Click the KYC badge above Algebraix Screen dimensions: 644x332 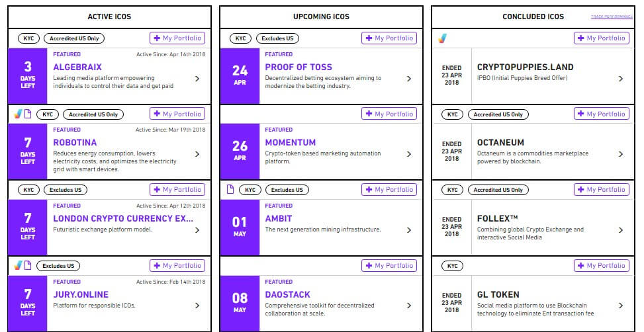pos(28,38)
